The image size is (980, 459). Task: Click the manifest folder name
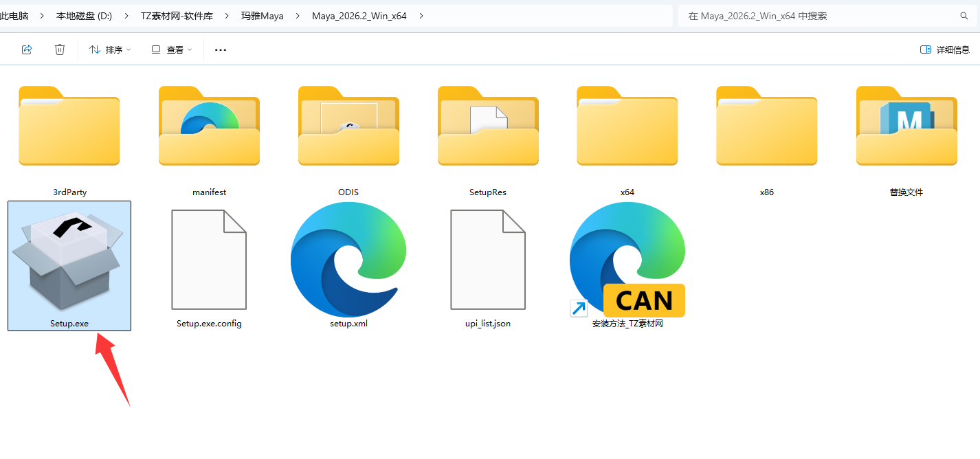click(209, 192)
